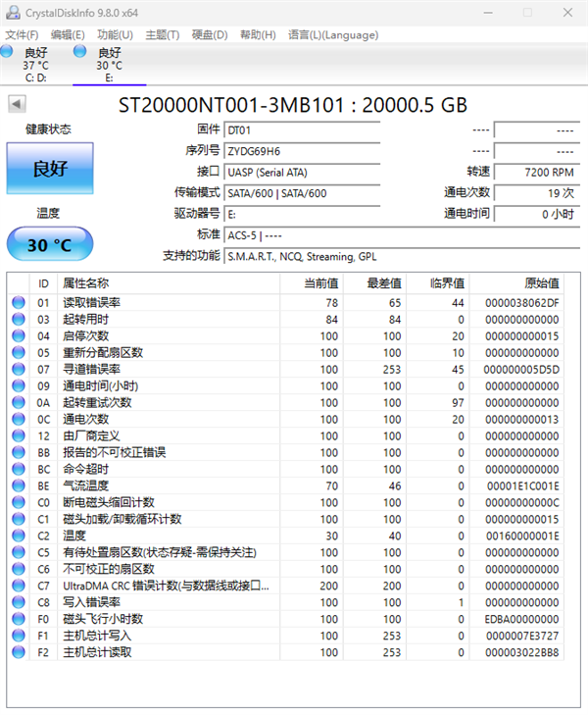The image size is (588, 715).
Task: Click the blue status orb for disk E:
Action: pos(79,51)
